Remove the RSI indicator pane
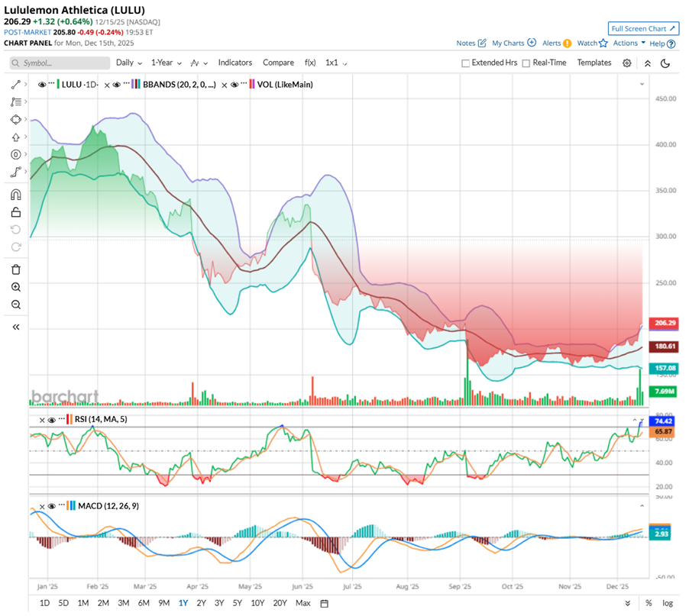Viewport: 689px width, 616px height. (42, 420)
